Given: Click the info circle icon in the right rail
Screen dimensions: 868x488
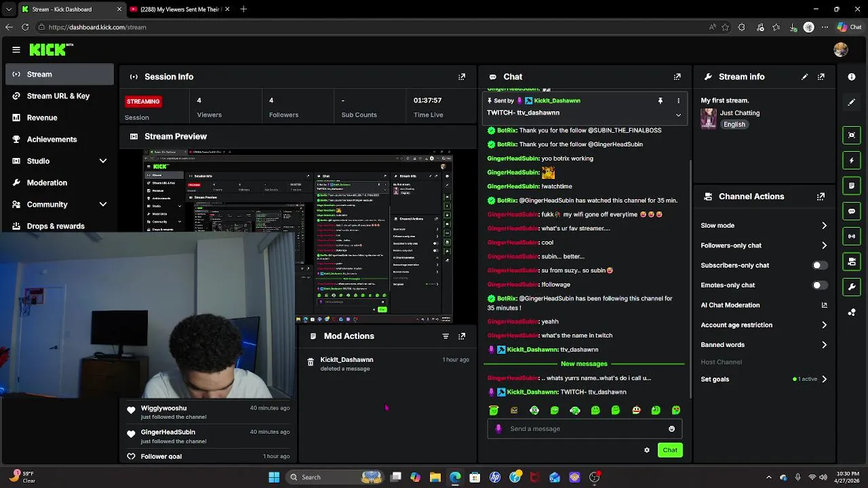Looking at the screenshot, I should coord(852,77).
